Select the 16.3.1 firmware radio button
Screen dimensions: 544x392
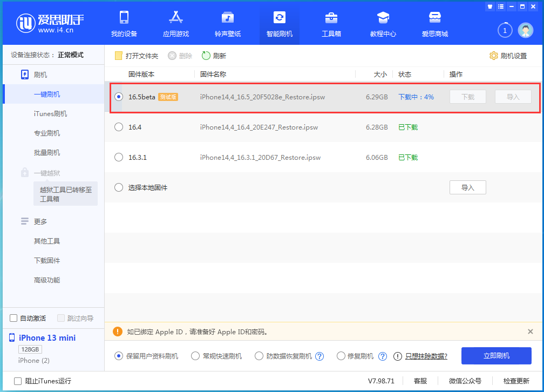(x=119, y=157)
